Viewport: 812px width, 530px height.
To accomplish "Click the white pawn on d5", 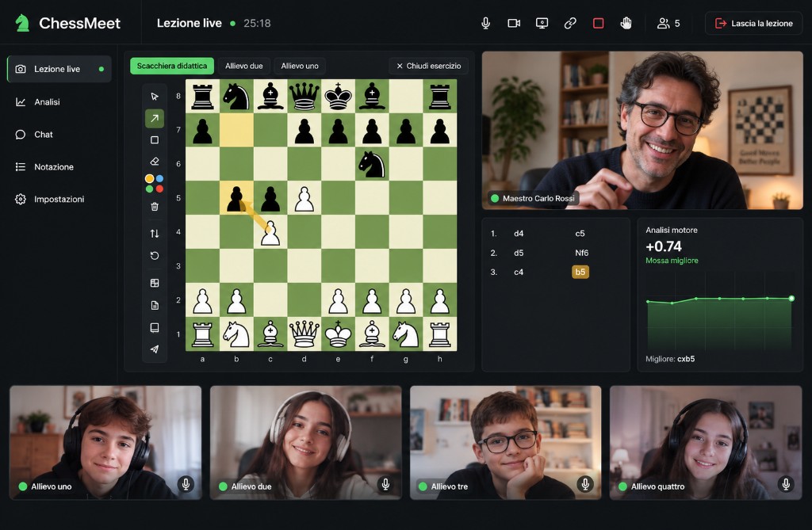I will 304,198.
